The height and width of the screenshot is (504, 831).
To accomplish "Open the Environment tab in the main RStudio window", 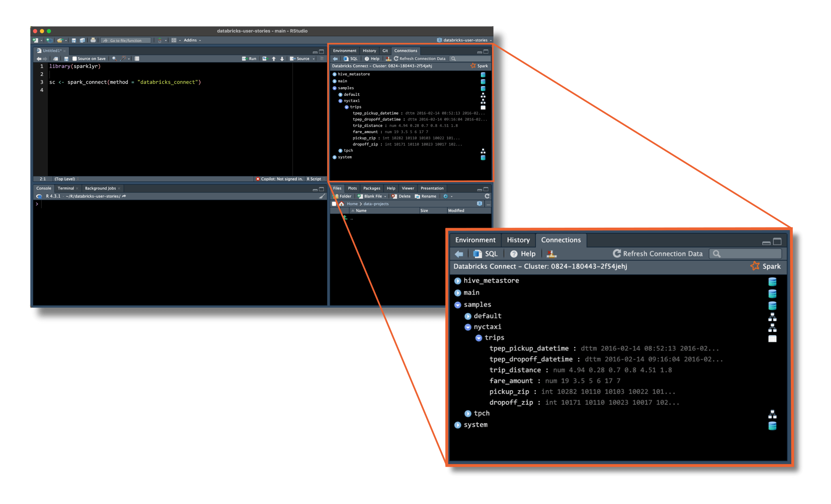I will click(344, 51).
